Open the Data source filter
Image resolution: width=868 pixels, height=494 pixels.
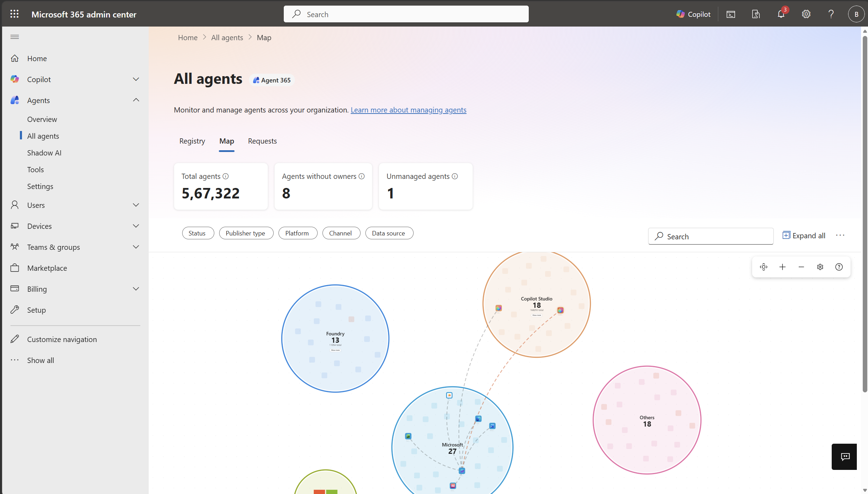click(389, 233)
